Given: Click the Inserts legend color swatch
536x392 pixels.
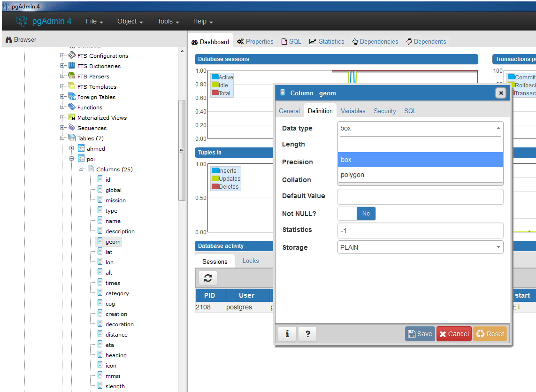Looking at the screenshot, I should click(x=215, y=170).
